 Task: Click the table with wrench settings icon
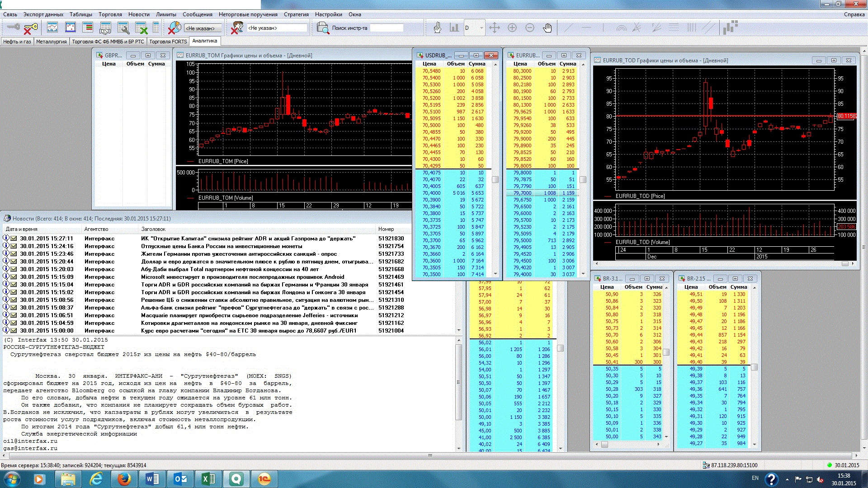point(123,28)
